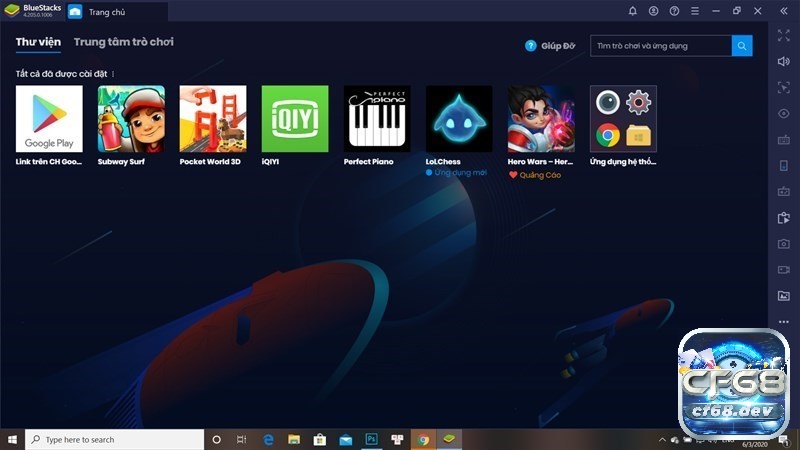
Task: Click the install APK icon
Action: tap(784, 218)
